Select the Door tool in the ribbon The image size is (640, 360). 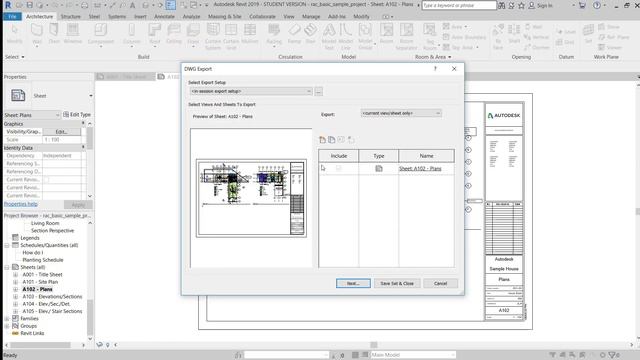(54, 33)
